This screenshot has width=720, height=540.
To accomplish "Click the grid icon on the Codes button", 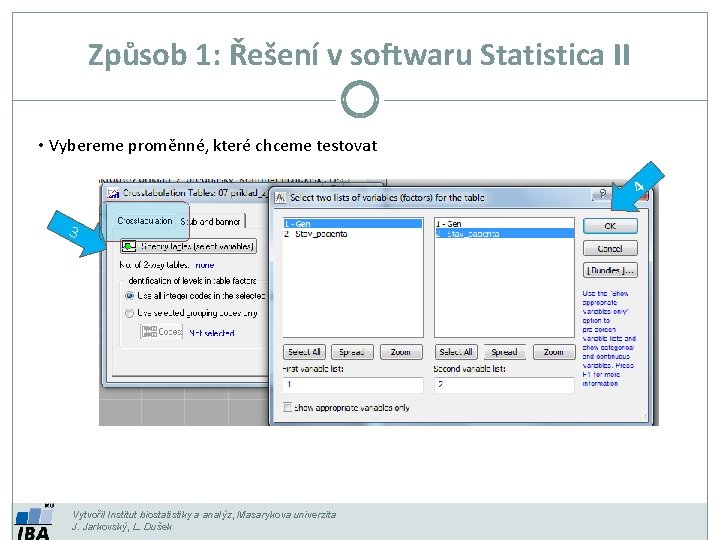I will click(149, 332).
